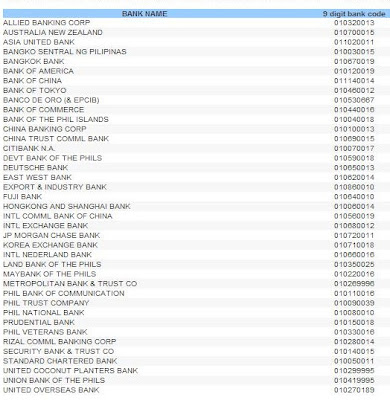Viewport: 390px width, 400px height.
Task: Click CITIBANK N.A. name cell
Action: coord(29,148)
